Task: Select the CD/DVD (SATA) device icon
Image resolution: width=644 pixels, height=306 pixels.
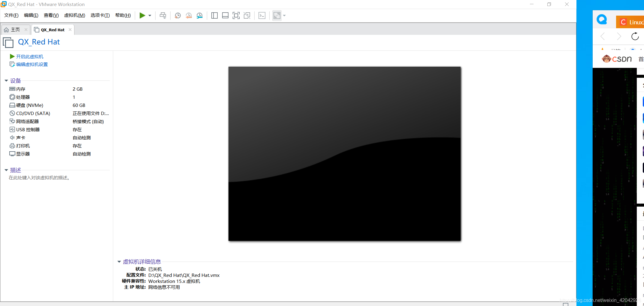Action: [12, 113]
